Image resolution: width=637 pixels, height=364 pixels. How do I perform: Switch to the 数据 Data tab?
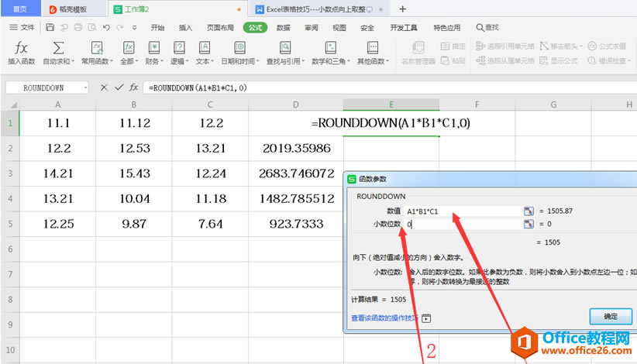pos(283,28)
